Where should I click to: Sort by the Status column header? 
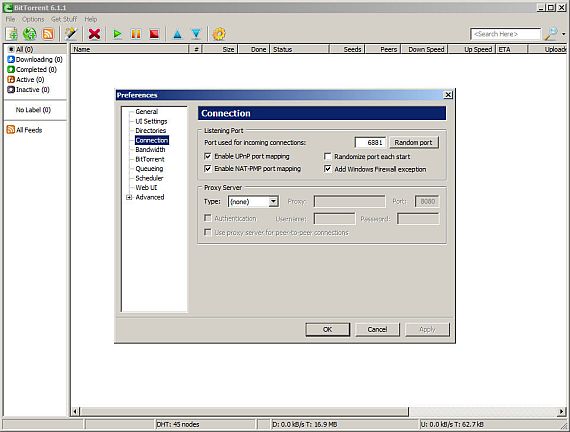tap(299, 49)
